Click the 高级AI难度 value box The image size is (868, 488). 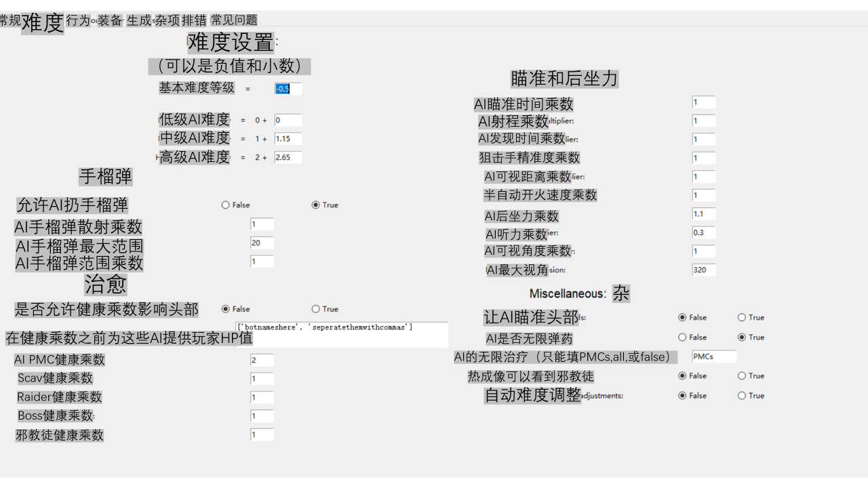[x=288, y=157]
